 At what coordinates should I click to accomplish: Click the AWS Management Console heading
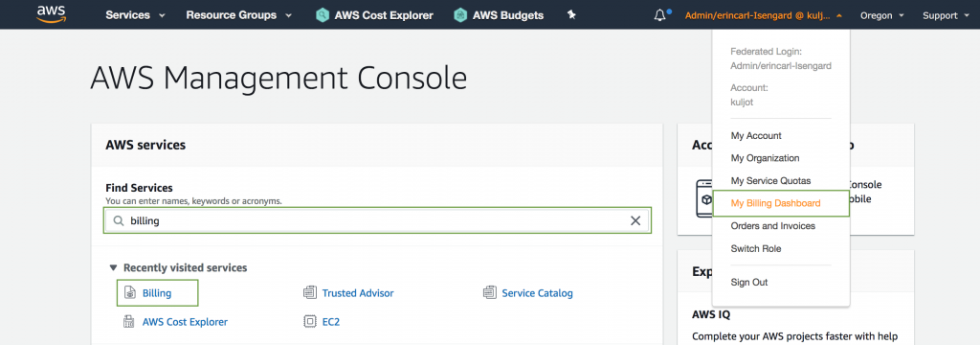coord(278,79)
